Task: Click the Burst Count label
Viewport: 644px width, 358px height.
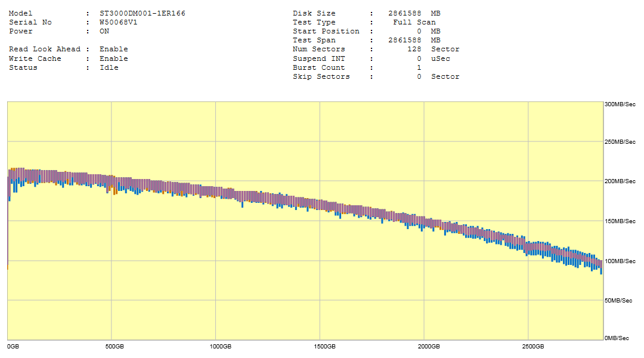Action: (x=318, y=67)
